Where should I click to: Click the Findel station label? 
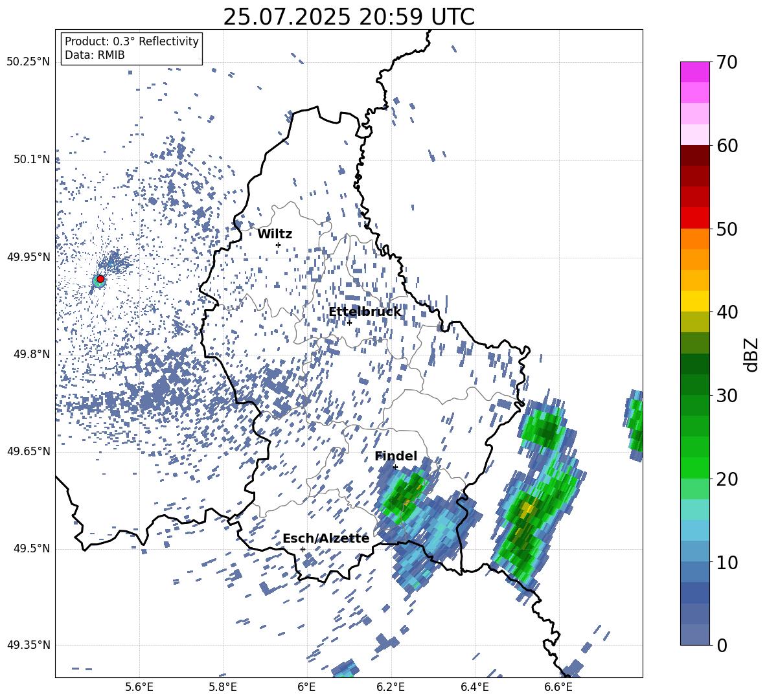[396, 456]
